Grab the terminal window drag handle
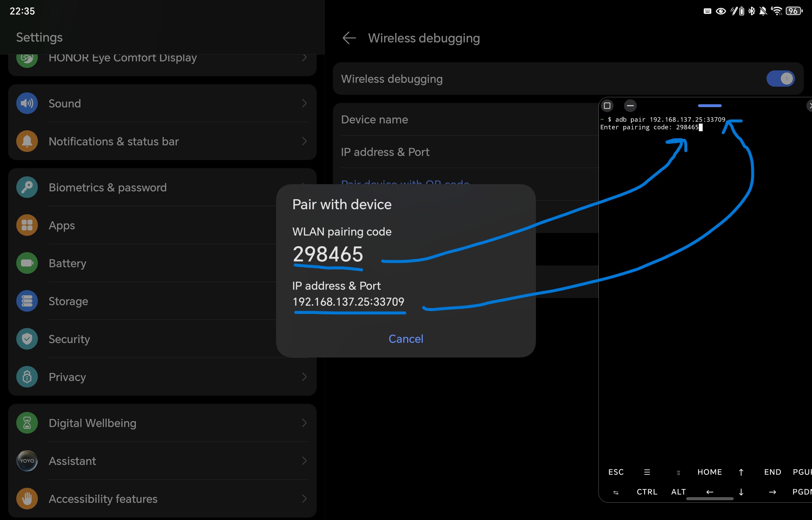 [x=709, y=106]
